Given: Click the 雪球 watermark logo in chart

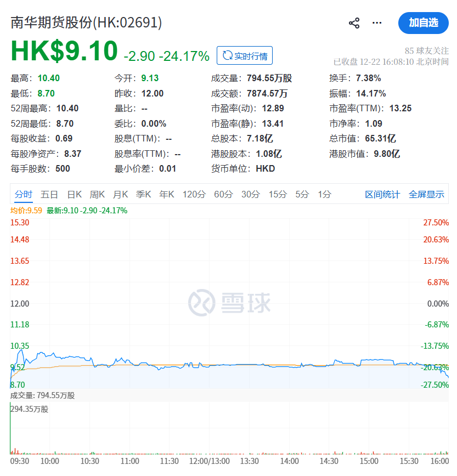Looking at the screenshot, I should (229, 303).
